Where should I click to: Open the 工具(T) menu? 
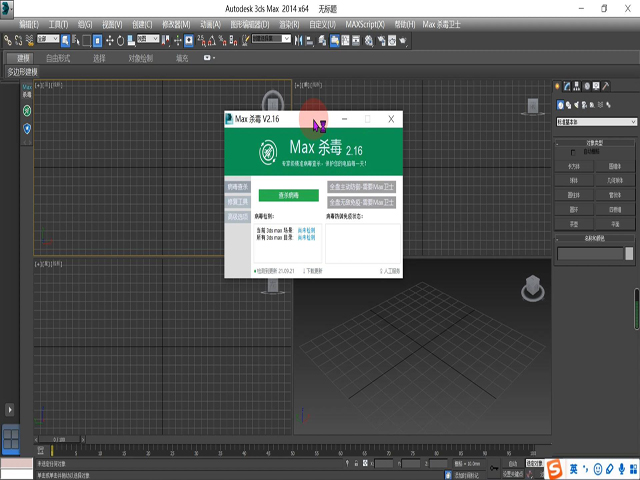pos(58,24)
